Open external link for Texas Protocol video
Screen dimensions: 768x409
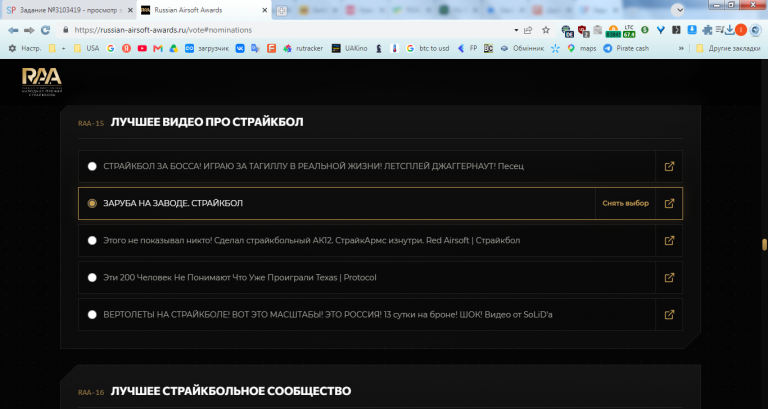point(669,278)
